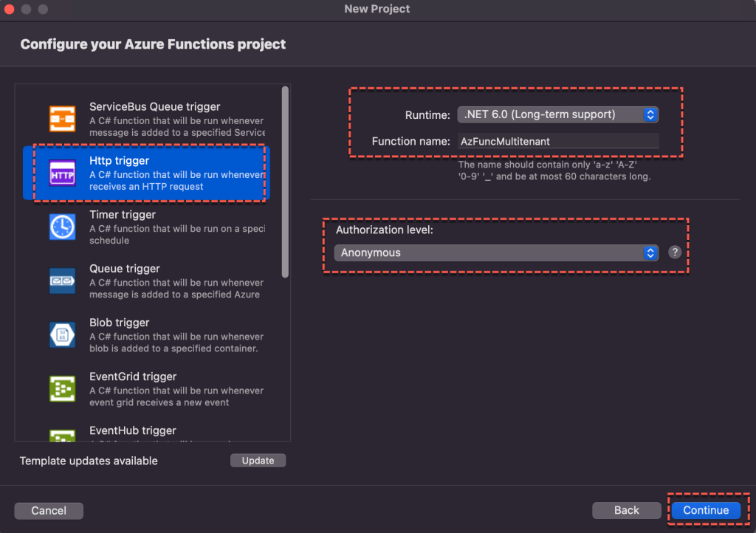Close the New Project window

10,9
